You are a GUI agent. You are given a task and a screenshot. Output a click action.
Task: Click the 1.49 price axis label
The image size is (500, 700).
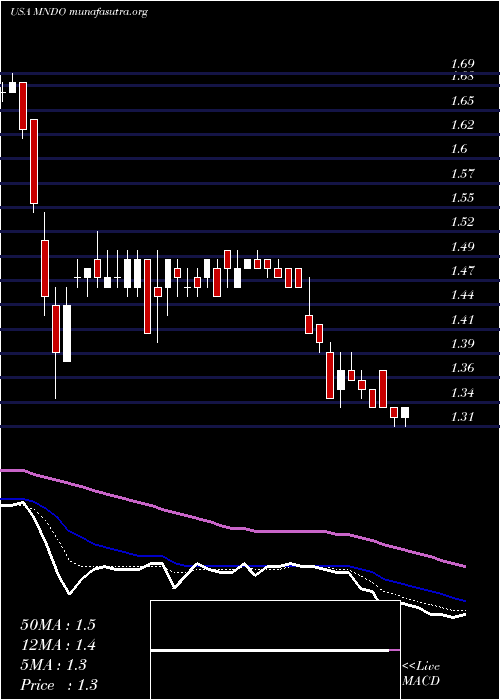pos(462,246)
